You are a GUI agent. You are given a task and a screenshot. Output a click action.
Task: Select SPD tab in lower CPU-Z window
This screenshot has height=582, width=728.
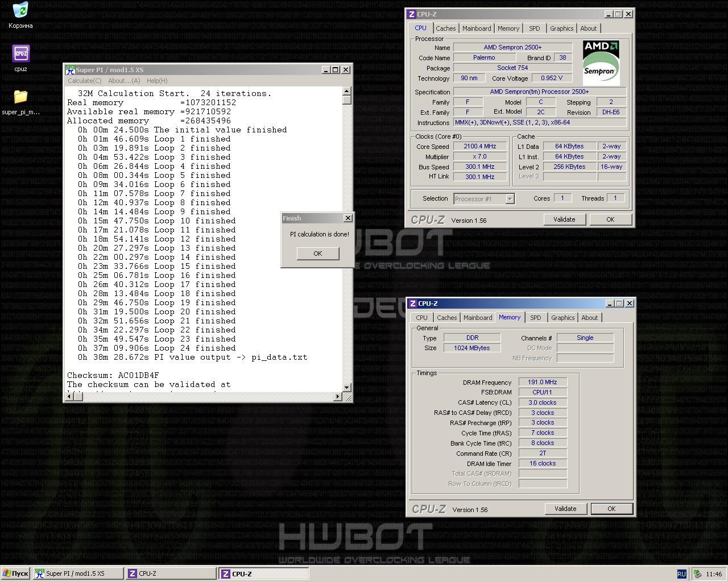(x=536, y=318)
